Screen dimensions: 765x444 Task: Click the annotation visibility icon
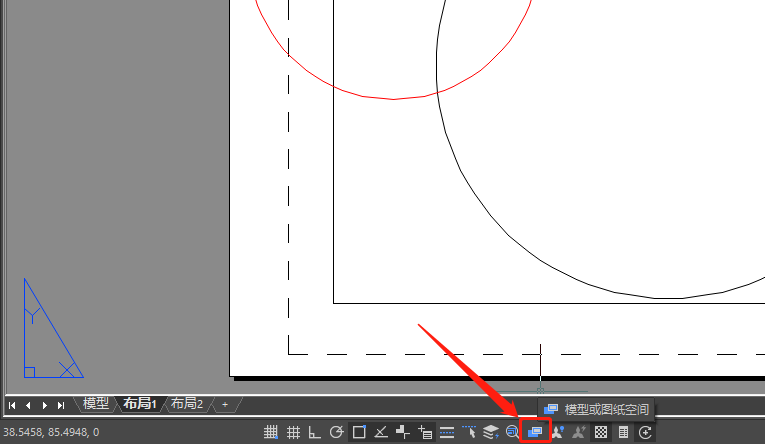click(x=557, y=432)
